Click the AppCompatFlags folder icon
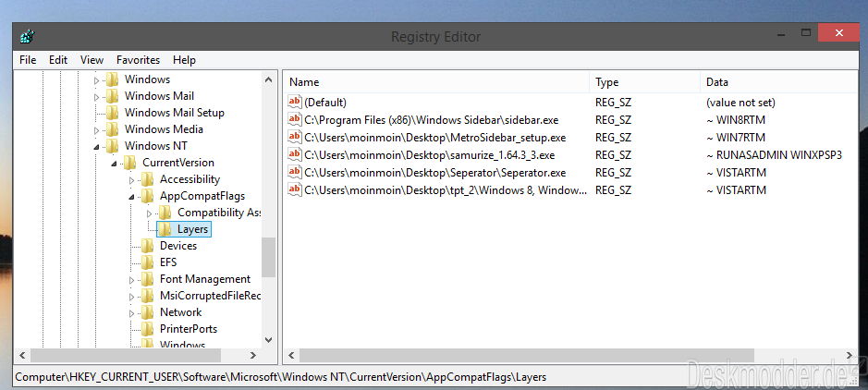The image size is (868, 390). pyautogui.click(x=148, y=196)
